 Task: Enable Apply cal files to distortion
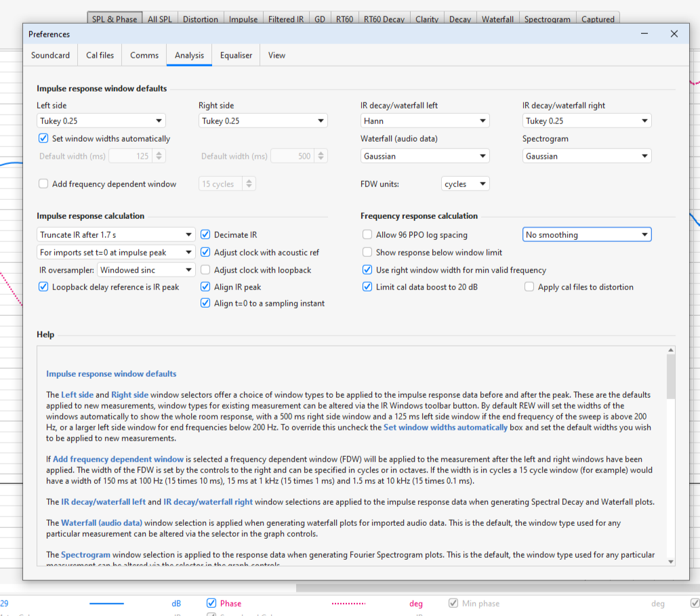[529, 287]
